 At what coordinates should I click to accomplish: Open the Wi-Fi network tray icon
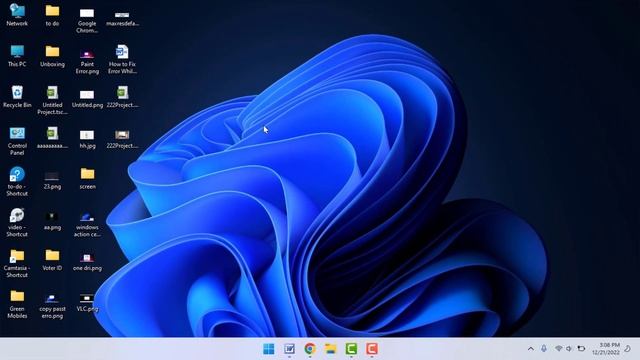[x=558, y=349]
